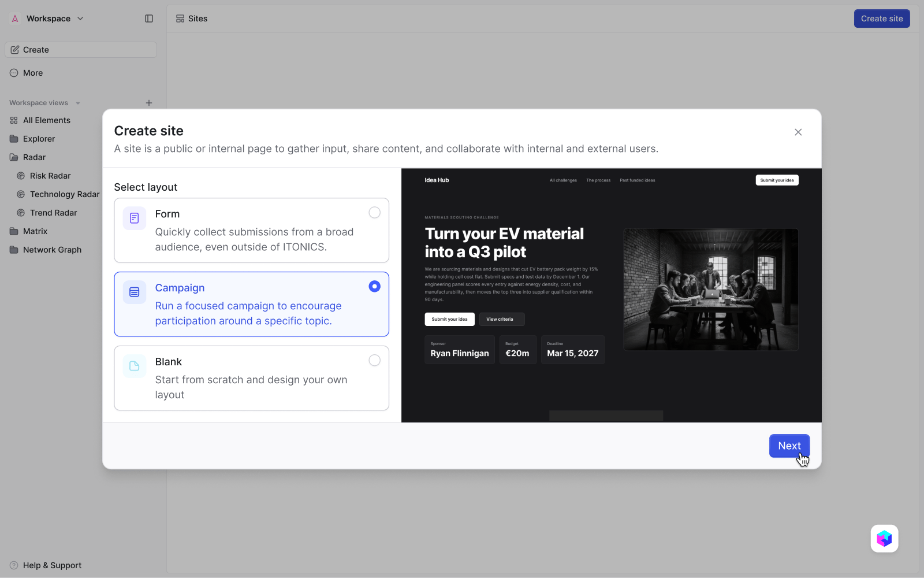Click the Help & Support question icon
Viewport: 924px width, 578px height.
click(14, 565)
